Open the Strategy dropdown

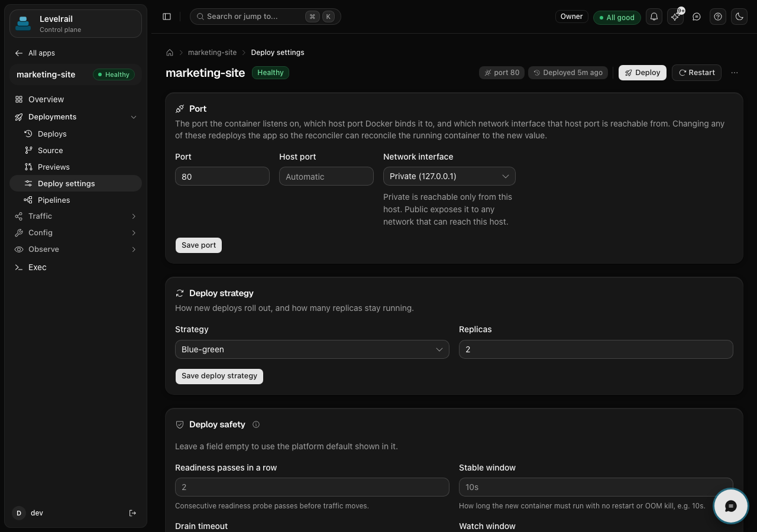point(312,349)
